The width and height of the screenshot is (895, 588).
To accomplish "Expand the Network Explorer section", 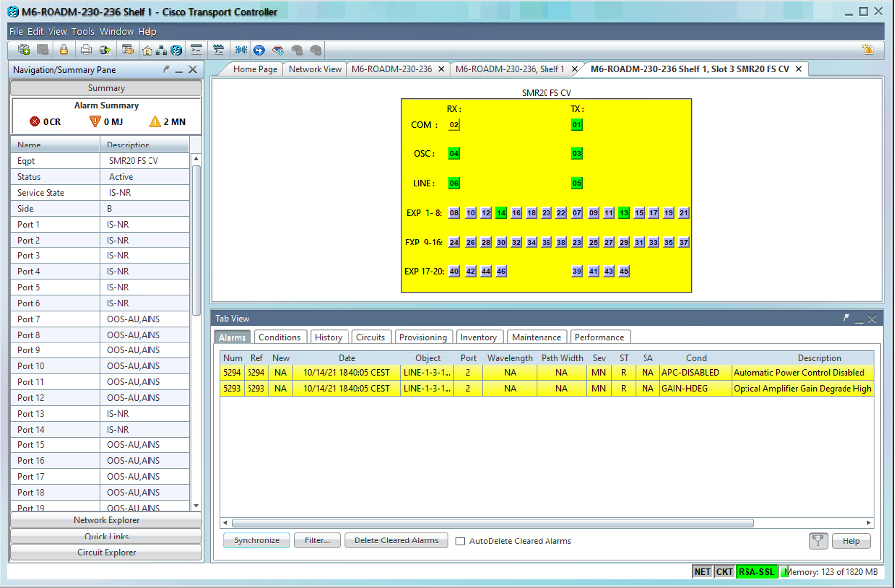I will pyautogui.click(x=106, y=520).
